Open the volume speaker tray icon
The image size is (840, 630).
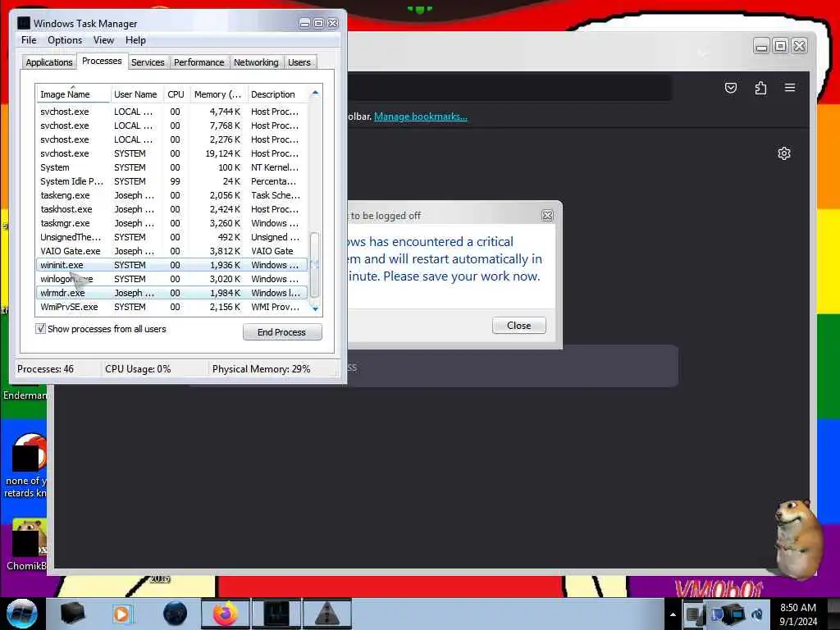click(757, 614)
